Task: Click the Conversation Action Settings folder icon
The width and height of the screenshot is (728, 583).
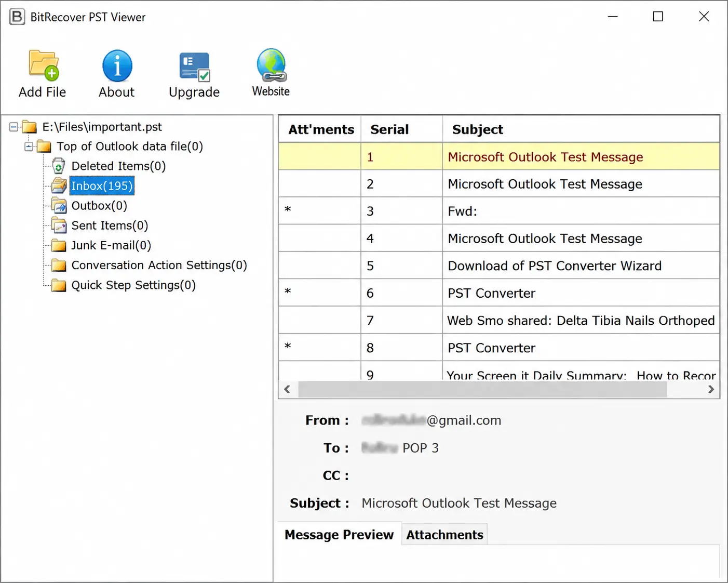Action: tap(59, 266)
